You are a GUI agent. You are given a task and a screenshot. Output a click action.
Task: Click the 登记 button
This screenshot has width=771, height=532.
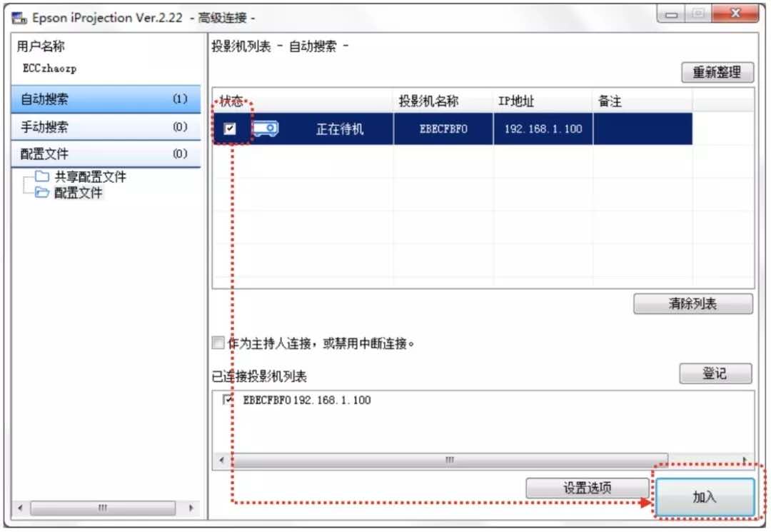(715, 373)
